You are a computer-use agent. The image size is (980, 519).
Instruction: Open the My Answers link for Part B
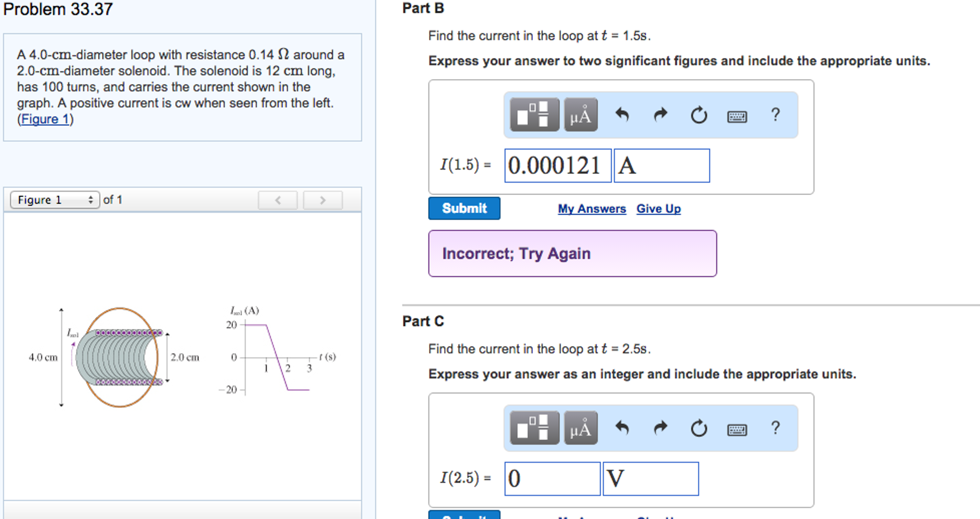coord(592,209)
